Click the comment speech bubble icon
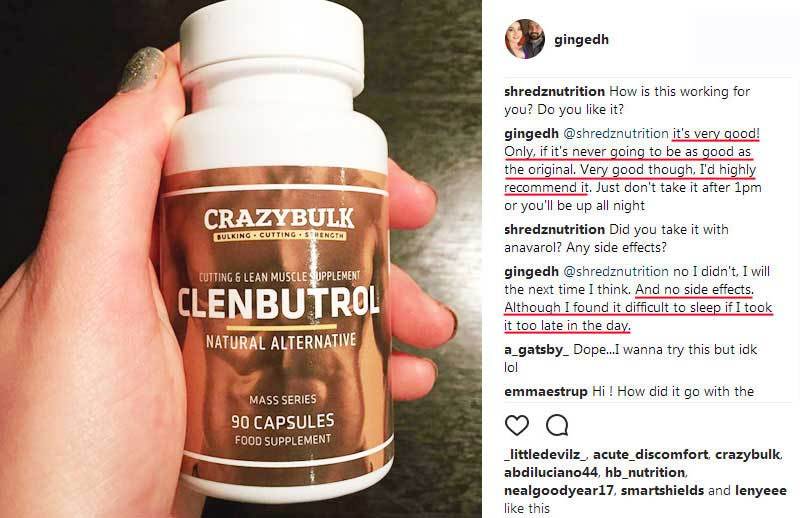The height and width of the screenshot is (518, 800). 557,425
